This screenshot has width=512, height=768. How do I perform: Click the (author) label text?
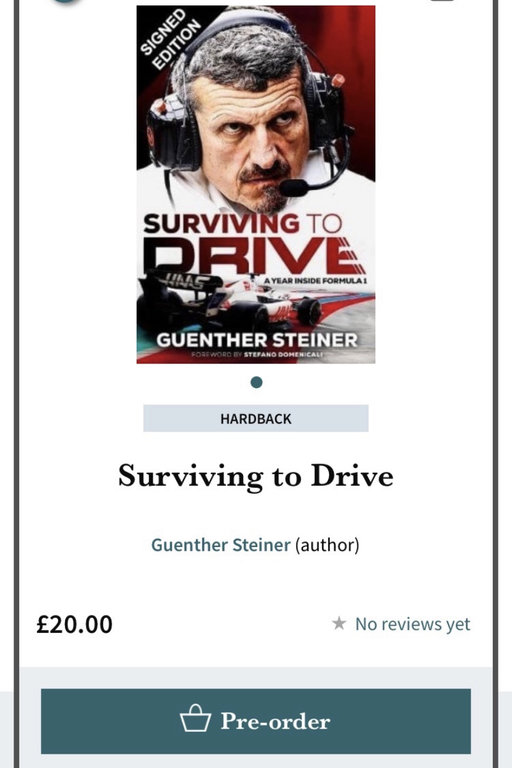coord(327,545)
